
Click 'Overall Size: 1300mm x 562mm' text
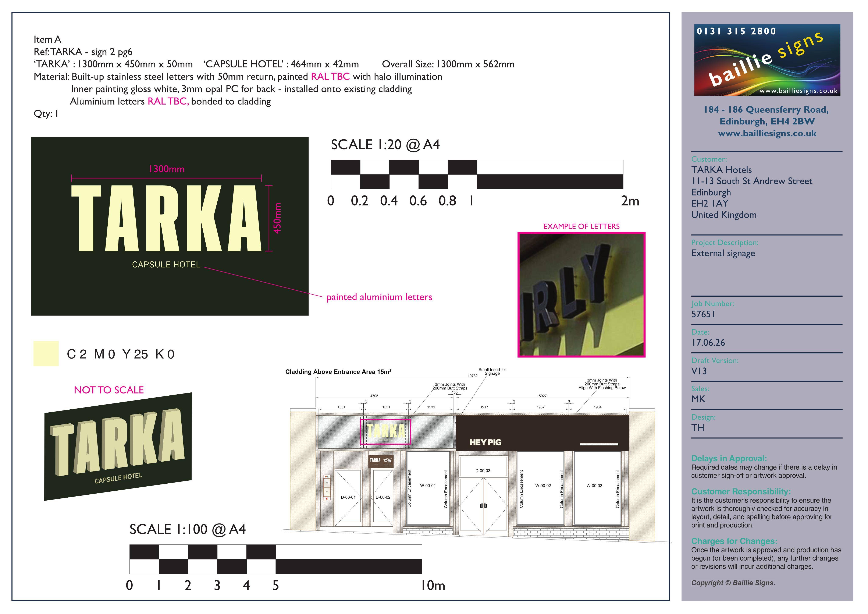click(x=448, y=64)
